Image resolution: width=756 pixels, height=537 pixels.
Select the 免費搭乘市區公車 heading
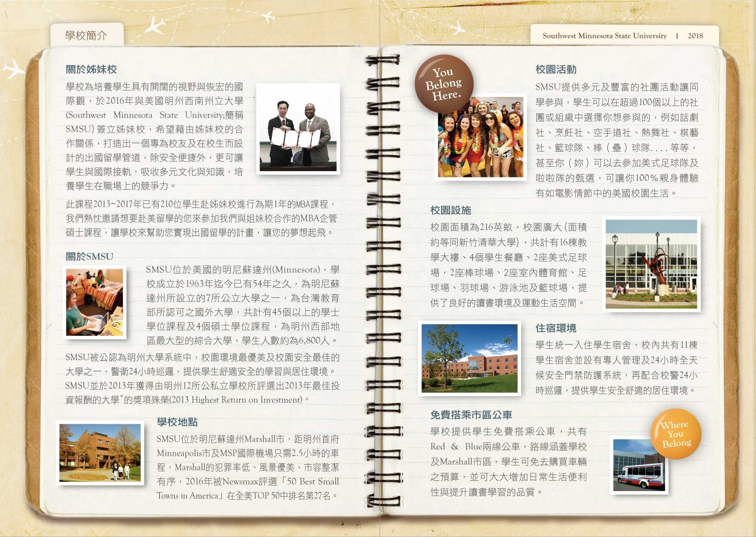click(471, 415)
